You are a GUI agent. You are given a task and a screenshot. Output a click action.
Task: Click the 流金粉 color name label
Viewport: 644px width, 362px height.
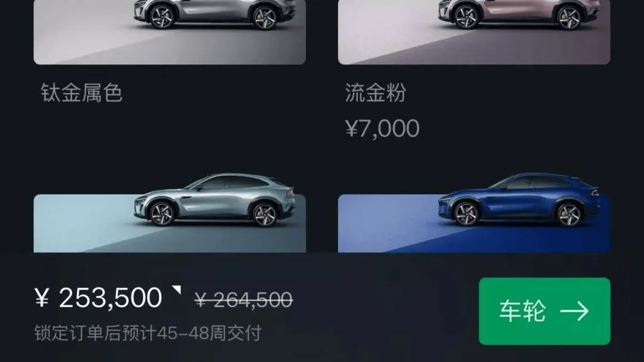pos(376,92)
